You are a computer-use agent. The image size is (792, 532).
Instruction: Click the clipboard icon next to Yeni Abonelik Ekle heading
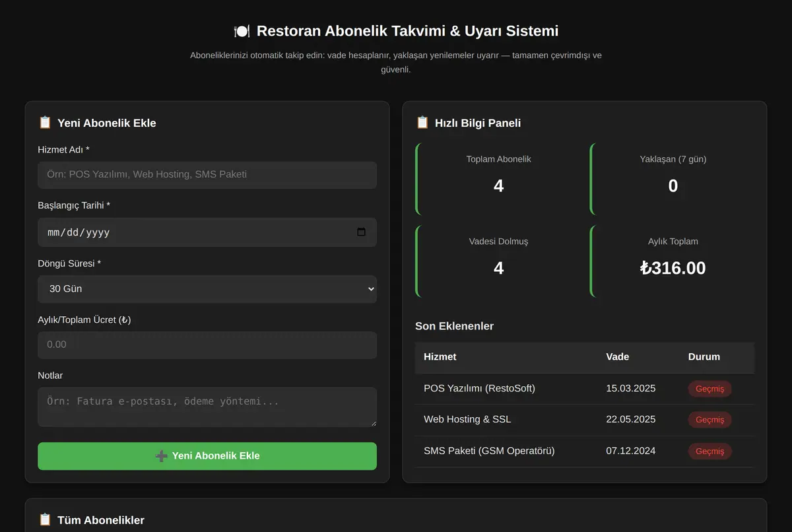pyautogui.click(x=45, y=123)
